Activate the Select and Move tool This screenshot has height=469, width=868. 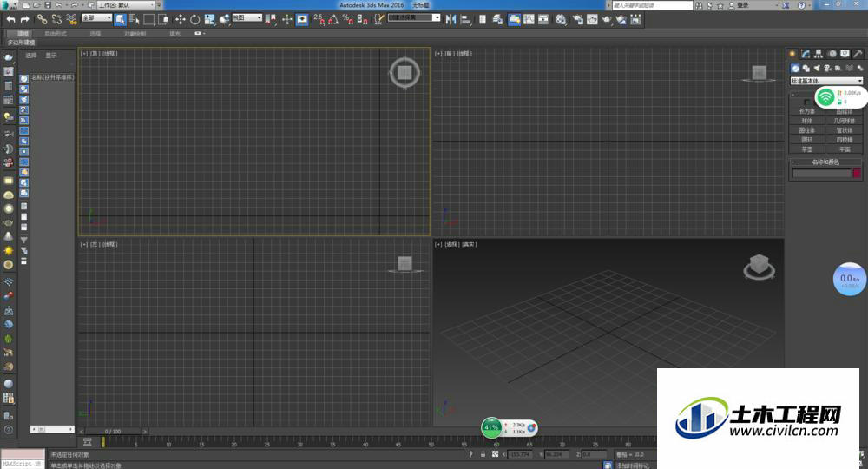click(x=181, y=19)
